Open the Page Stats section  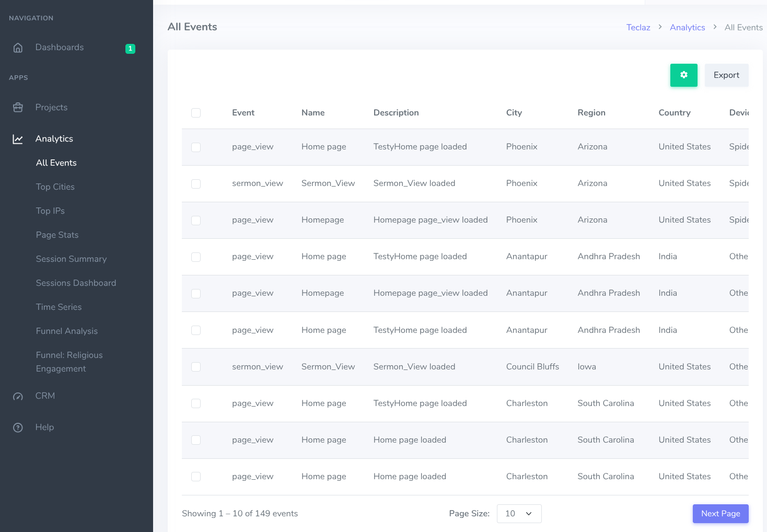(57, 235)
